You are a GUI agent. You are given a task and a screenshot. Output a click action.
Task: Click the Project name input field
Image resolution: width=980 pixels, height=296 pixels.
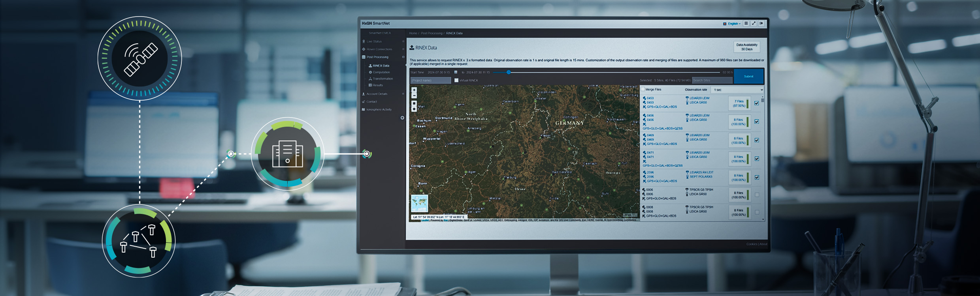pos(431,81)
